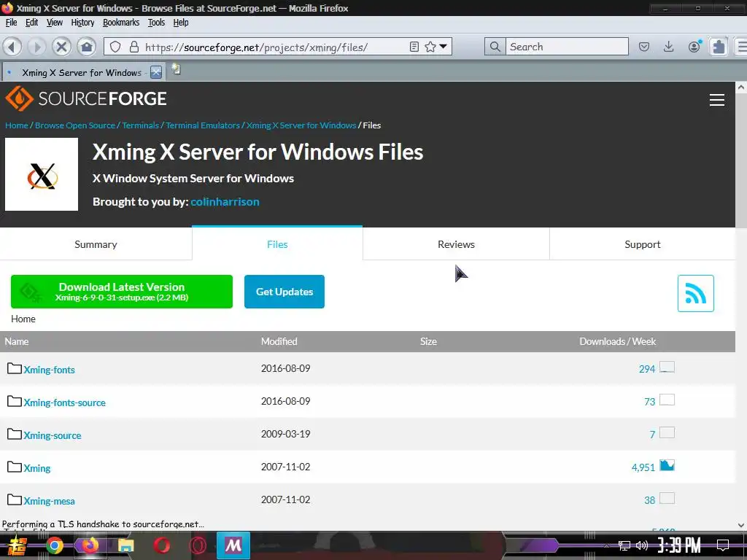Open the Xming folder link
Viewport: 747px width, 560px height.
point(37,468)
